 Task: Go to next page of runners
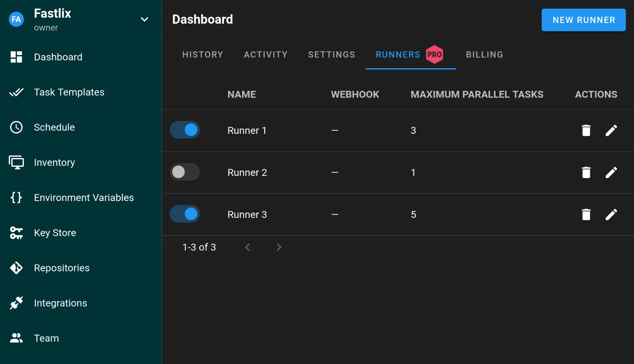[x=279, y=247]
